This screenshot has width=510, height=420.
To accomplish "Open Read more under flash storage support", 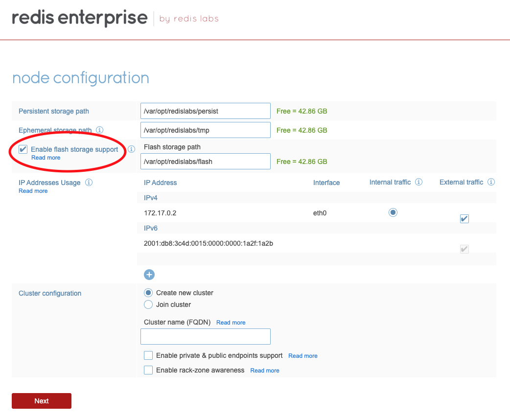I will pos(46,158).
